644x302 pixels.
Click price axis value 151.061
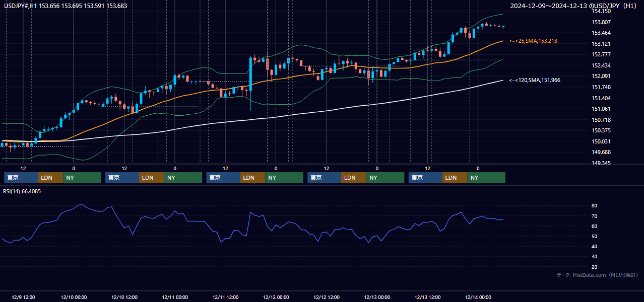(601, 109)
